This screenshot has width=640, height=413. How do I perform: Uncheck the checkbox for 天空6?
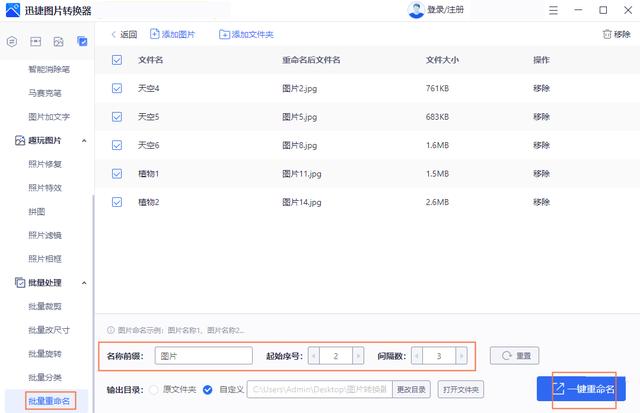[x=117, y=145]
